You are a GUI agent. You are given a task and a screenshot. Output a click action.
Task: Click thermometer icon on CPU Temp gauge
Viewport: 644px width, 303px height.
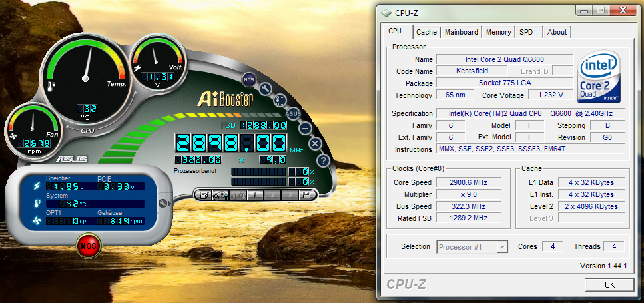tap(51, 86)
